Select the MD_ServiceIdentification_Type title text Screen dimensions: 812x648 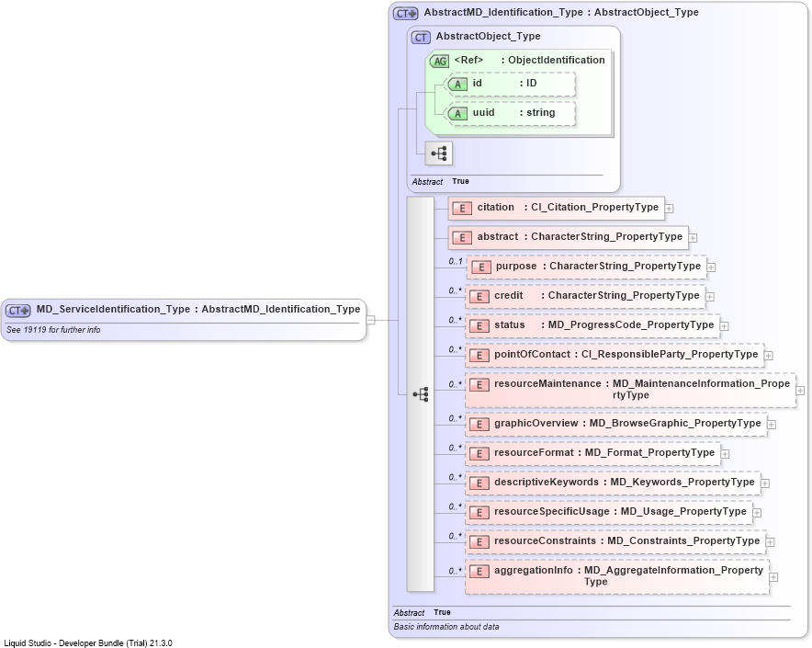(x=198, y=310)
